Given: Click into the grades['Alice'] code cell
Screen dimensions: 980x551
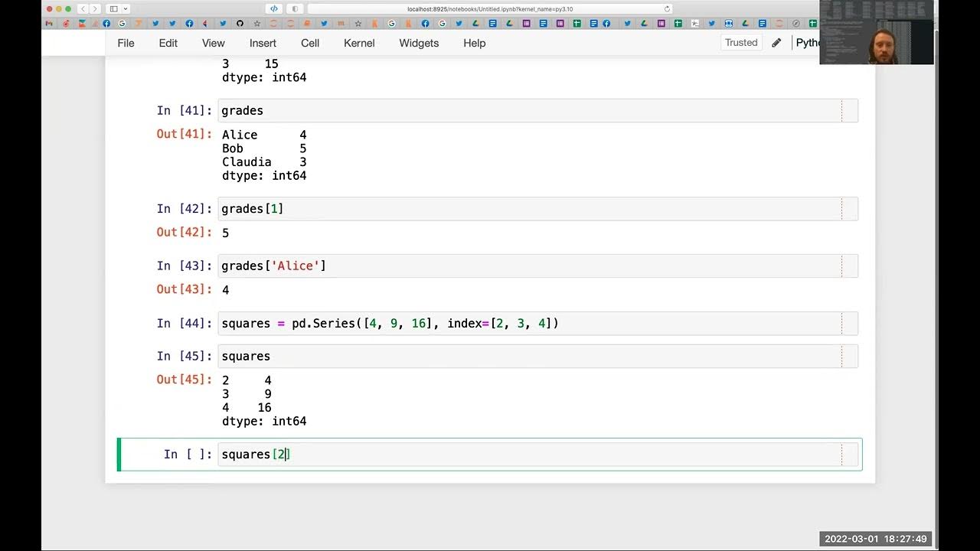Looking at the screenshot, I should [537, 266].
